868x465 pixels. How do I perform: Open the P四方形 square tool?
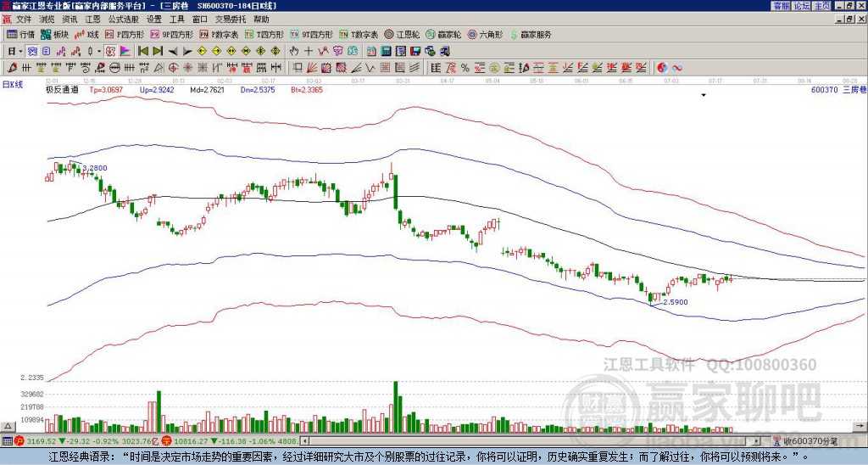pos(125,35)
